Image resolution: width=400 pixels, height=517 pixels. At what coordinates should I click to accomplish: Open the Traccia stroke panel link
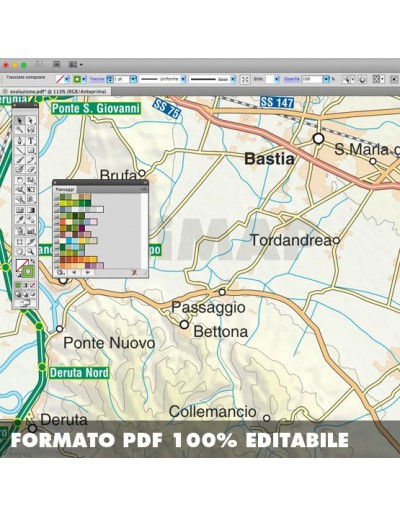click(97, 79)
